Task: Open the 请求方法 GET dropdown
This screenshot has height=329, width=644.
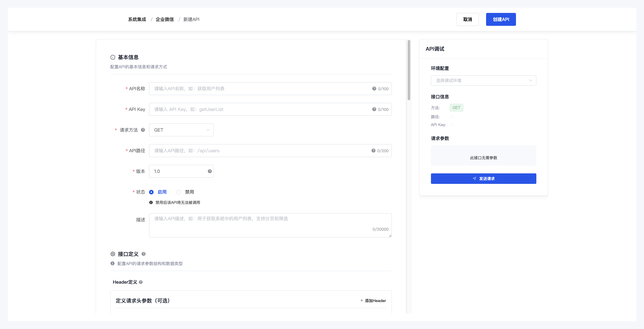Action: tap(181, 130)
